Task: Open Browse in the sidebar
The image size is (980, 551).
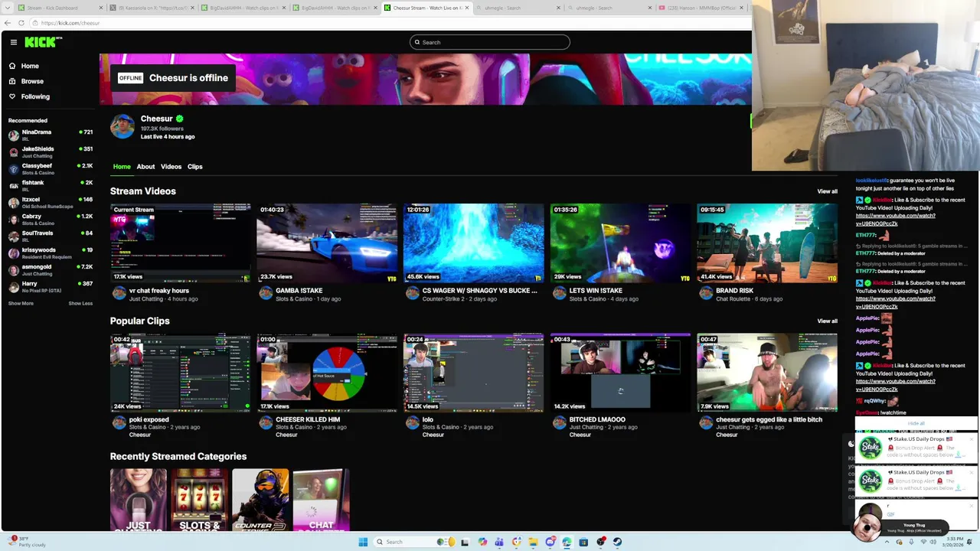Action: coord(32,81)
